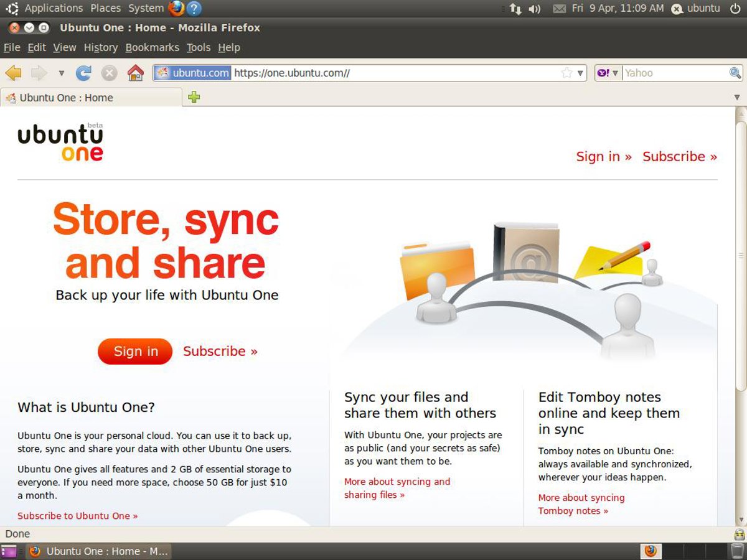Expand the list all tabs arrow
747x560 pixels.
[x=737, y=98]
